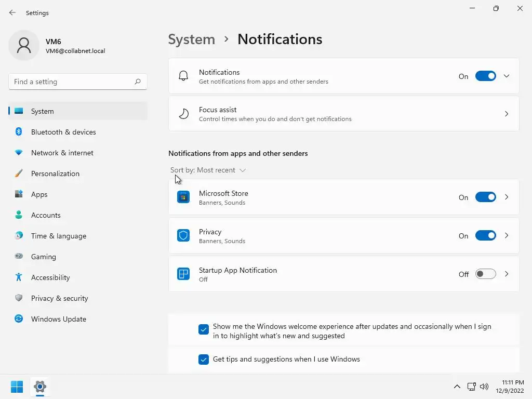This screenshot has height=399, width=532.
Task: Click the Notifications bell icon
Action: 183,76
